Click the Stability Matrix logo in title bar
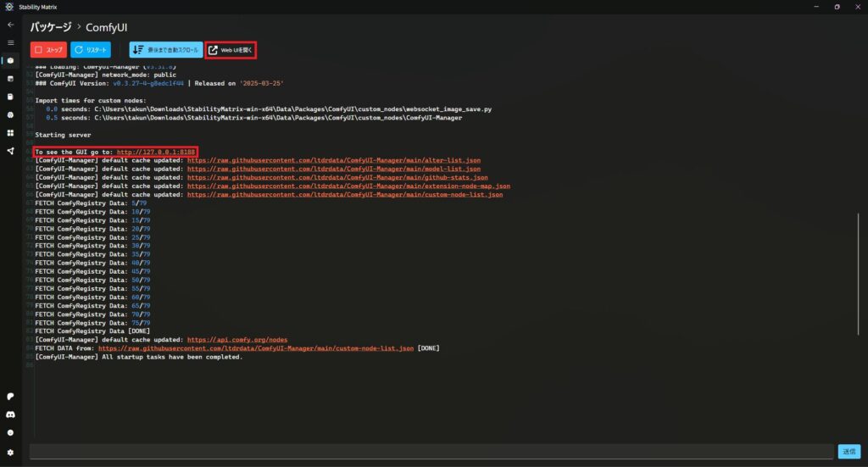 point(8,7)
